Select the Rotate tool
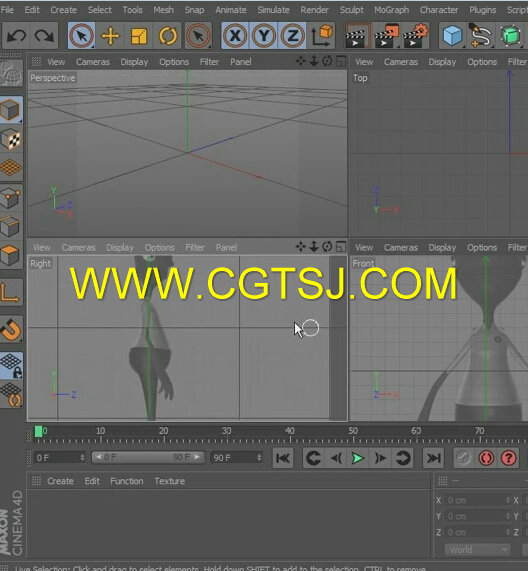This screenshot has height=571, width=528. tap(168, 36)
